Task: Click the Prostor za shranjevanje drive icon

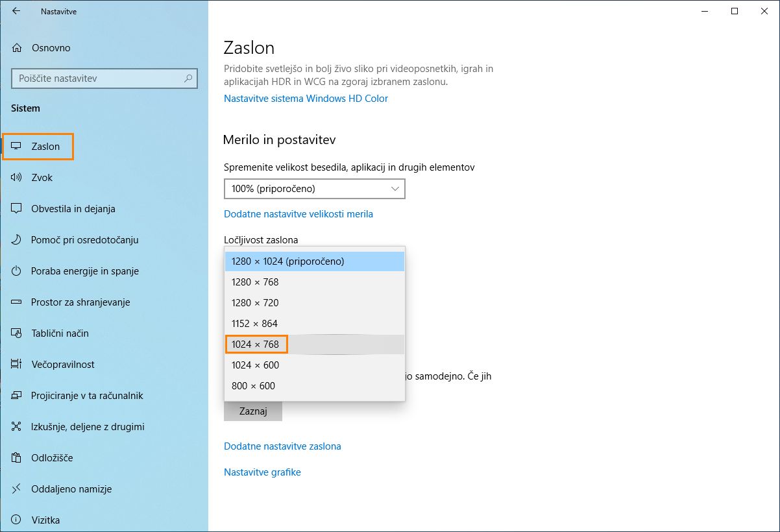Action: [17, 302]
